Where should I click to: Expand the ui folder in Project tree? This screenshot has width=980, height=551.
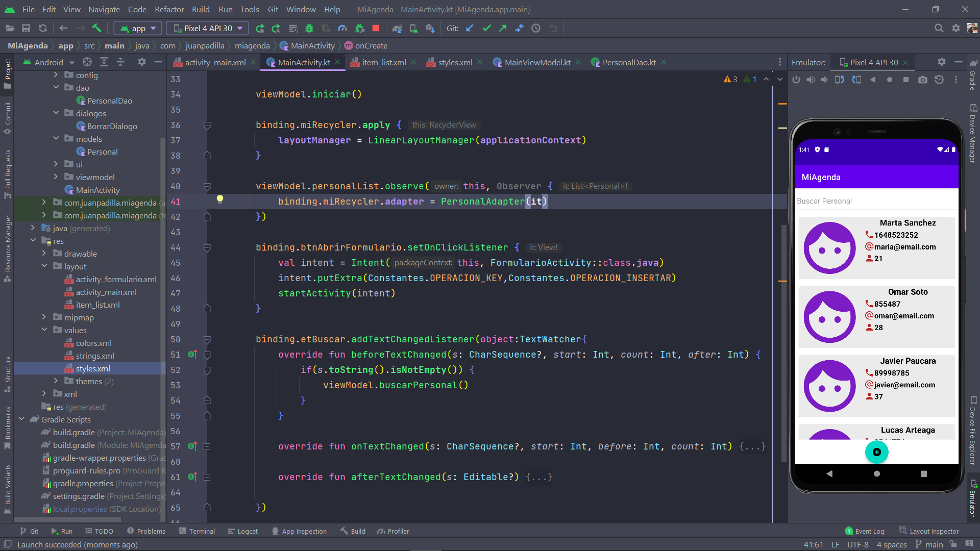56,164
